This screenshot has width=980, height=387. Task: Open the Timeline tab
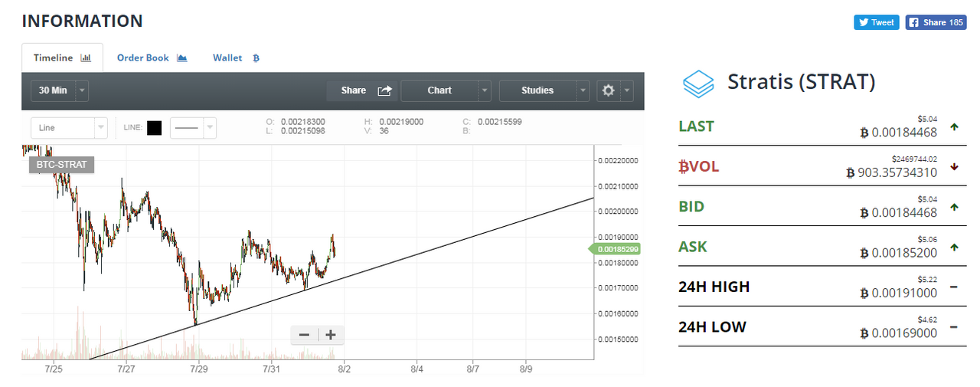coord(62,57)
